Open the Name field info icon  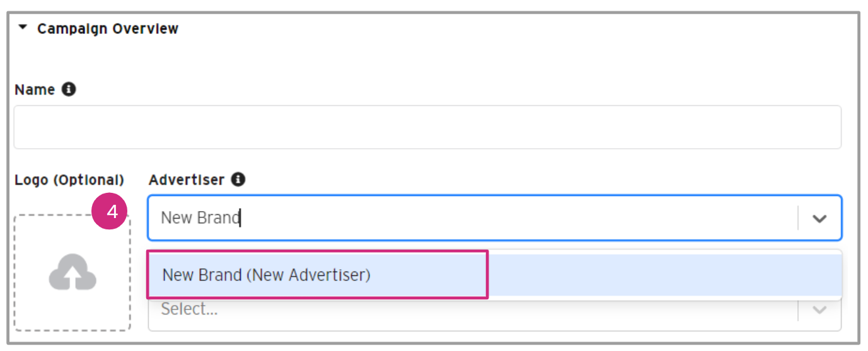point(69,89)
